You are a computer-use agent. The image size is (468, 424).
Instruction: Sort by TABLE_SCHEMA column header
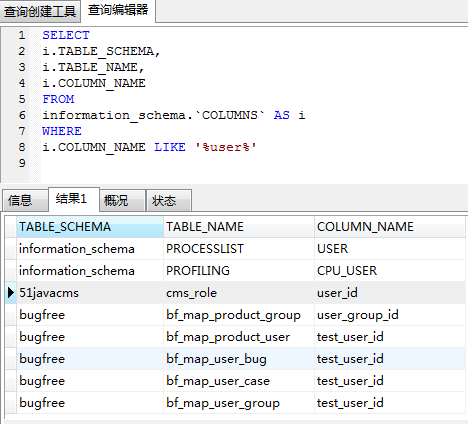click(90, 227)
